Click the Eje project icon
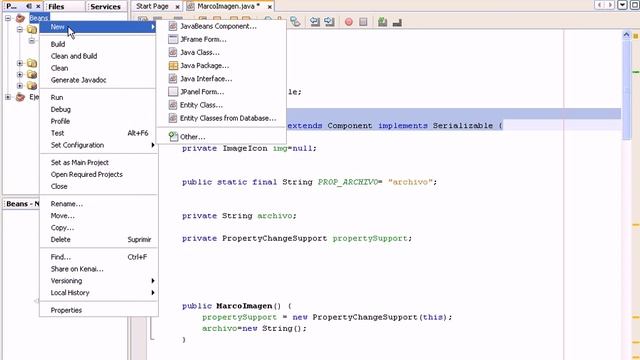Image resolution: width=640 pixels, height=360 pixels. [x=20, y=97]
